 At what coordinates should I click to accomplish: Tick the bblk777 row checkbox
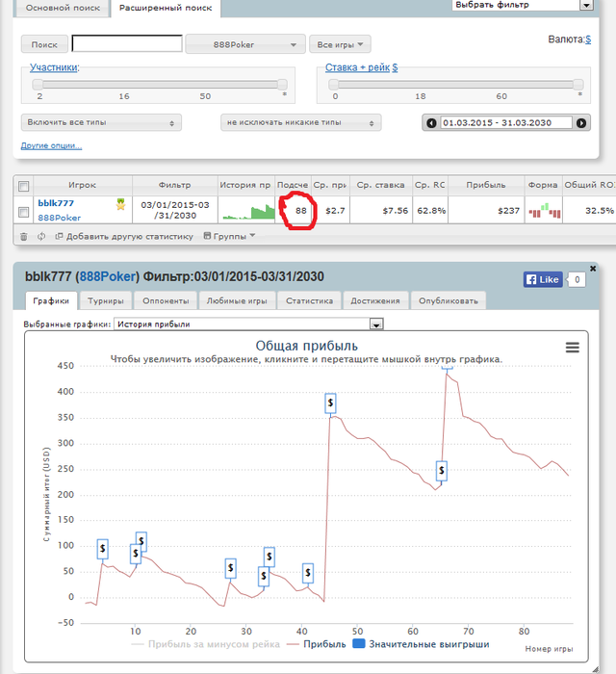pyautogui.click(x=24, y=212)
